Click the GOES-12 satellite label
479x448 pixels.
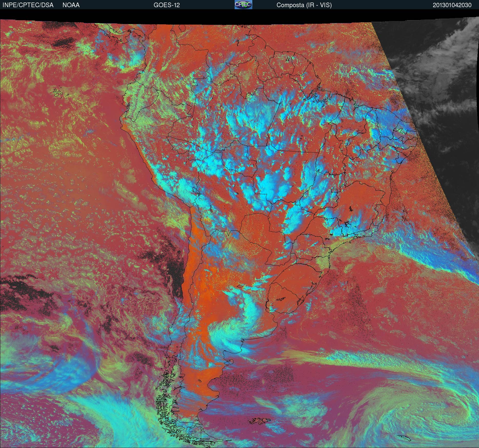(x=166, y=5)
